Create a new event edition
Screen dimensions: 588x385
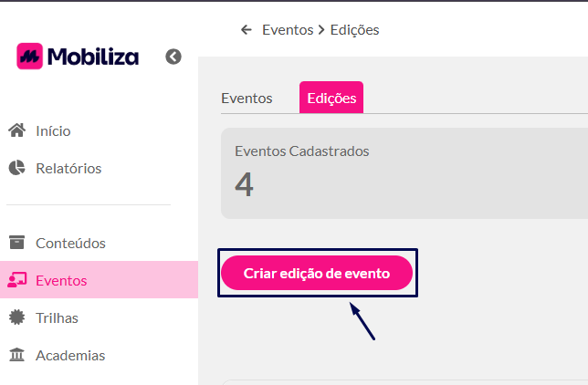[x=317, y=273]
